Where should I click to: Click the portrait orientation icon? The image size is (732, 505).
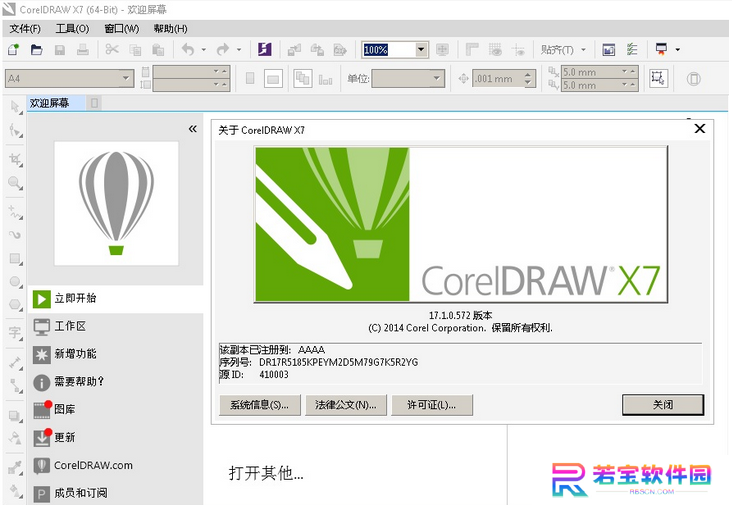click(250, 78)
